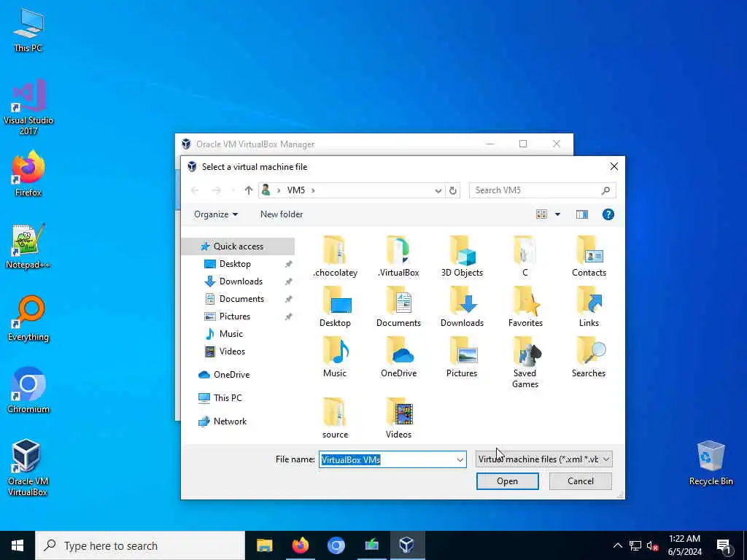Screen dimensions: 747x560
Task: Go up one folder level
Action: (x=248, y=190)
